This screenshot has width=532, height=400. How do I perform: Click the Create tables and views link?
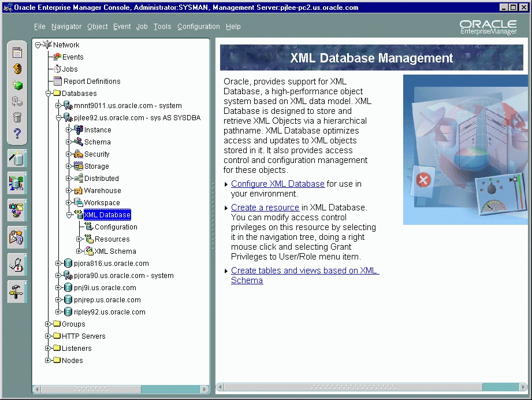click(x=304, y=270)
